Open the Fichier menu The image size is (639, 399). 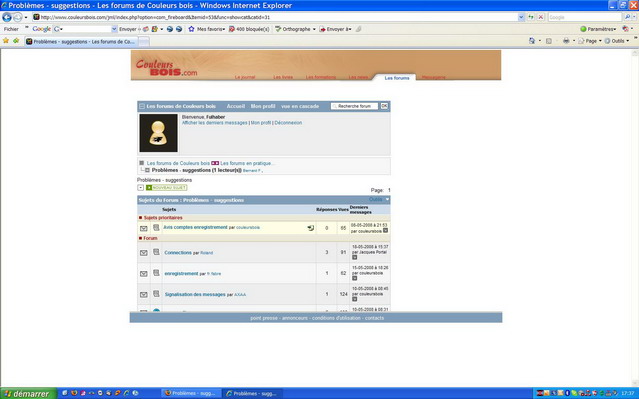click(x=11, y=29)
